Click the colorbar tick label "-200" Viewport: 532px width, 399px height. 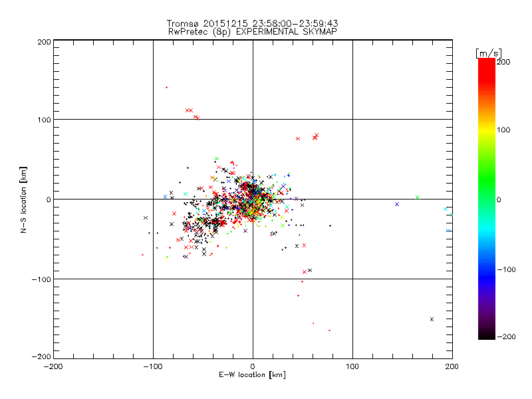506,336
